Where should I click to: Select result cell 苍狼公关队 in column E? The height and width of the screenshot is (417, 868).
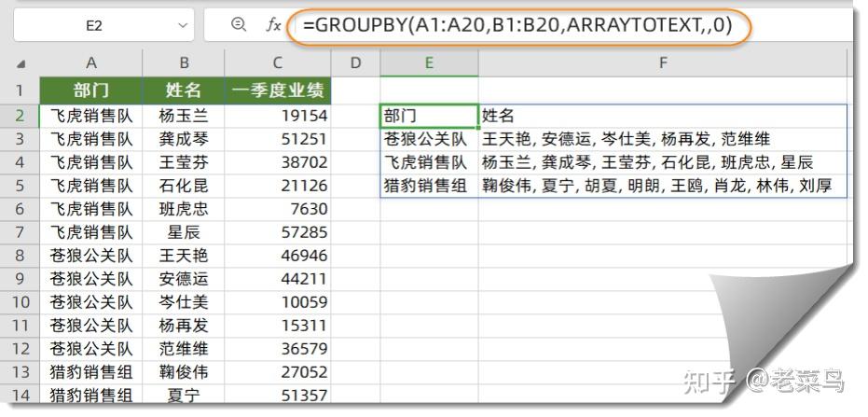pos(429,139)
